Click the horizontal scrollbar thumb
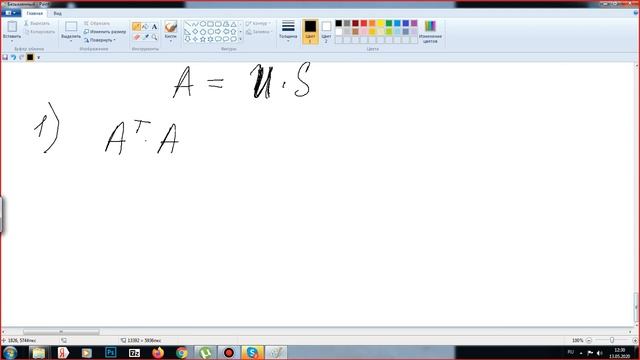Screen dimensions: 640x360 click(x=61, y=332)
